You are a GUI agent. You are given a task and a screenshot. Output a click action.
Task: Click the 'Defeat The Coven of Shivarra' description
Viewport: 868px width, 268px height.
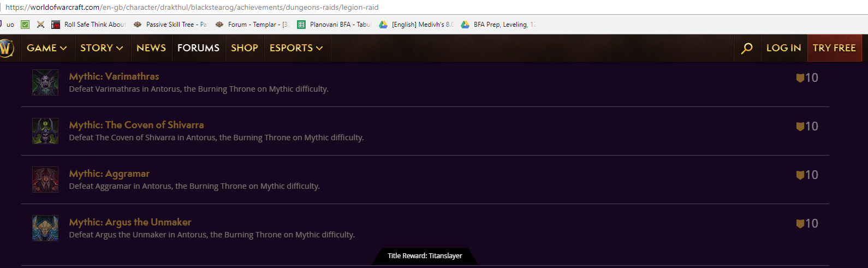(216, 138)
